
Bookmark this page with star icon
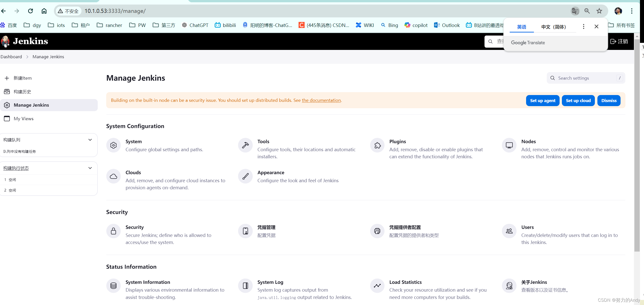[599, 11]
